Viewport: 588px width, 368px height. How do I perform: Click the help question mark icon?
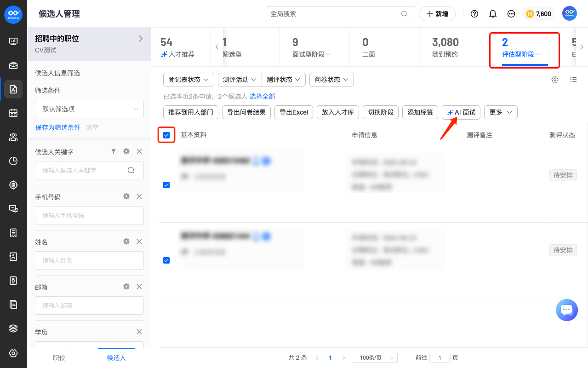coord(474,14)
